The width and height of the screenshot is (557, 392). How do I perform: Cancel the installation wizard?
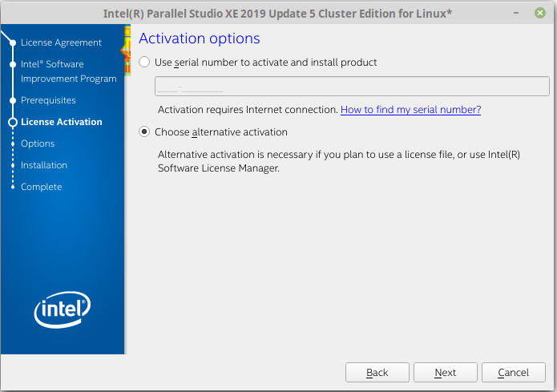pos(513,373)
